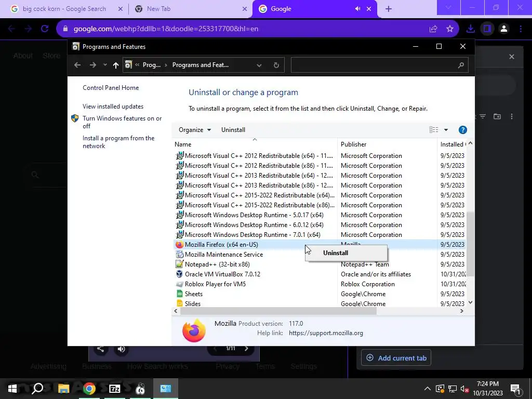Click the scroll up arrow of program list

(470, 143)
